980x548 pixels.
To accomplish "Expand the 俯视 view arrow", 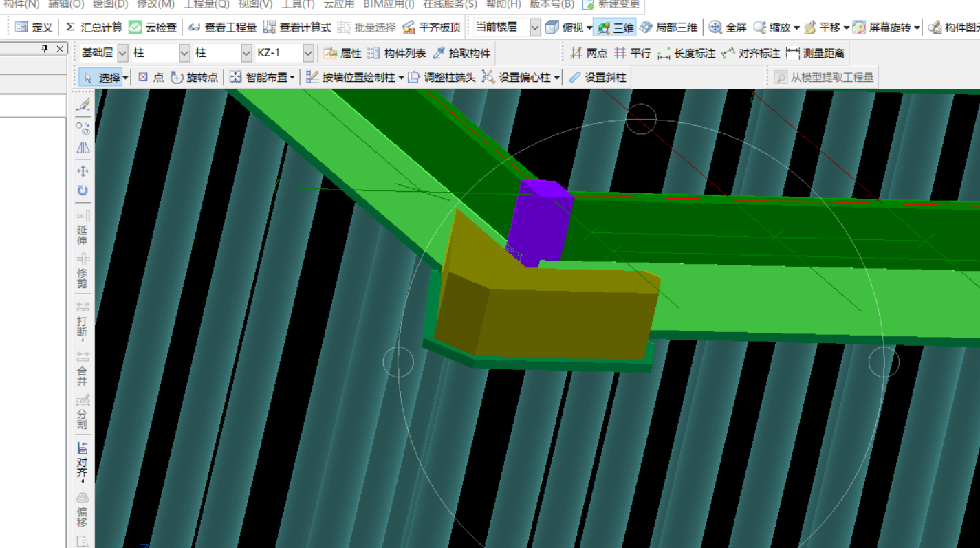I will (x=589, y=28).
